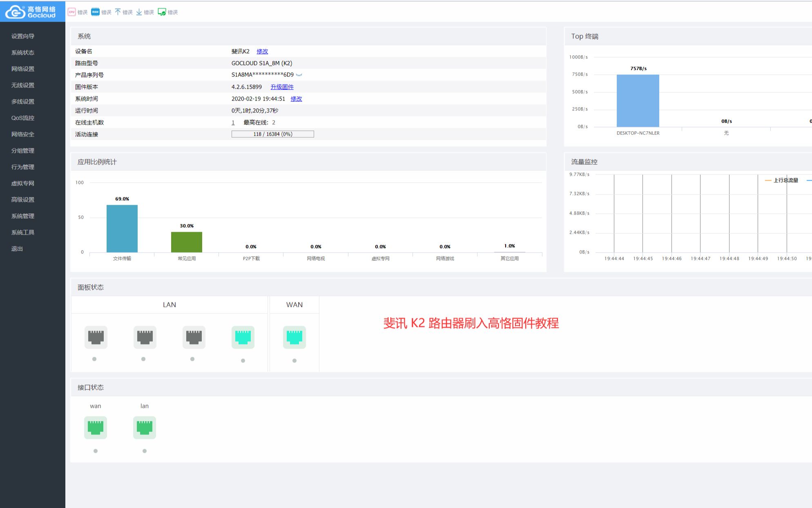The image size is (812, 508).
Task: Click the RAM status icon
Action: tap(95, 12)
